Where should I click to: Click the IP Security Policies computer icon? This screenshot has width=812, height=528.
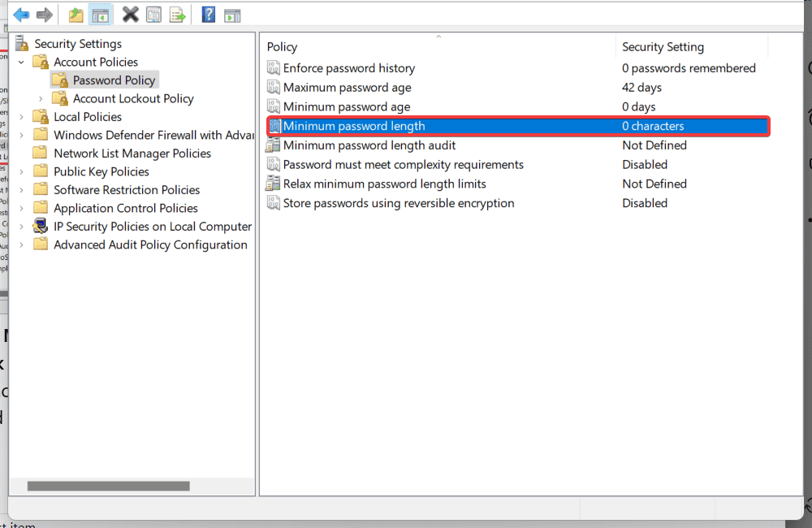click(41, 226)
